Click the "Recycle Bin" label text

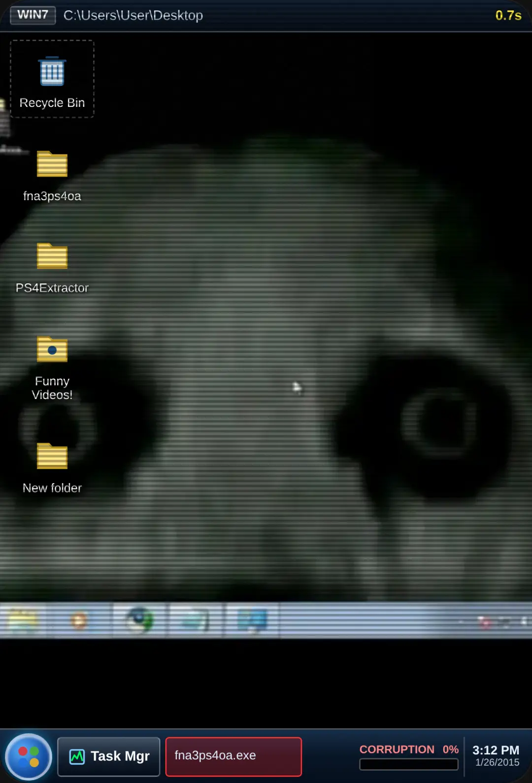click(52, 103)
